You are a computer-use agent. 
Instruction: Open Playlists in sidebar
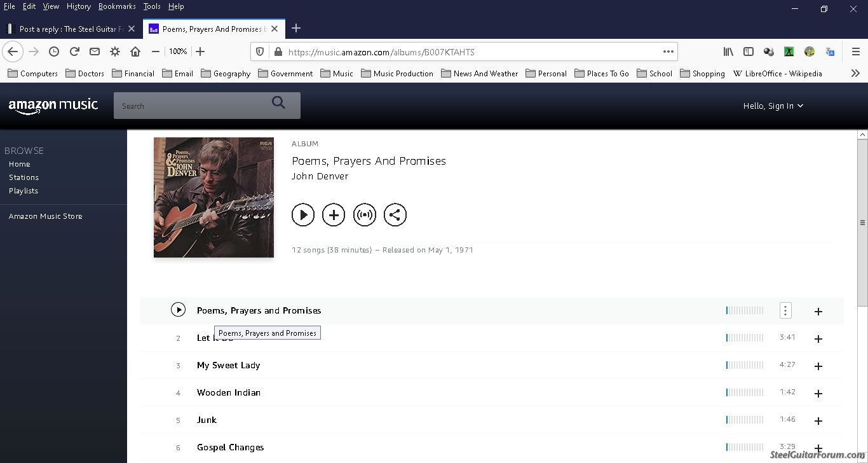[x=24, y=191]
